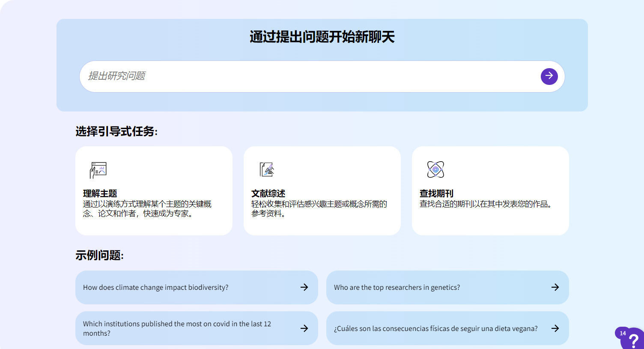Click the 查找期刊 atom globe icon
This screenshot has height=349, width=644.
(x=435, y=169)
